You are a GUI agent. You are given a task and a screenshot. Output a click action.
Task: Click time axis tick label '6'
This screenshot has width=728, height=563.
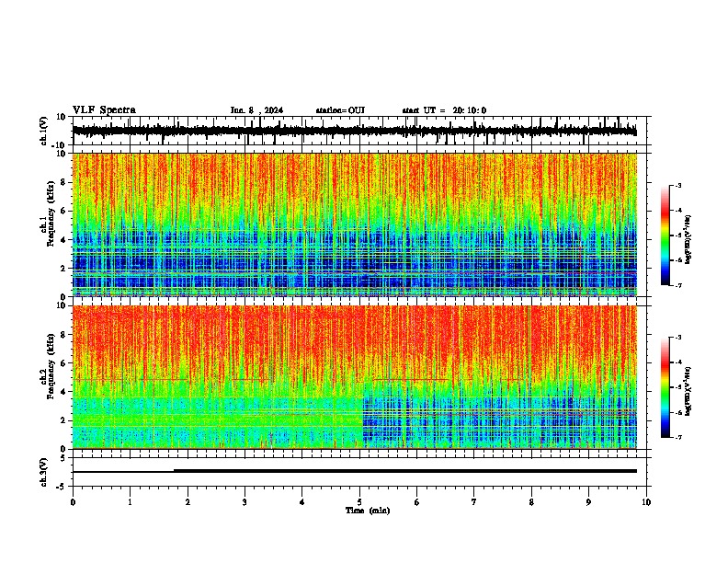(417, 502)
